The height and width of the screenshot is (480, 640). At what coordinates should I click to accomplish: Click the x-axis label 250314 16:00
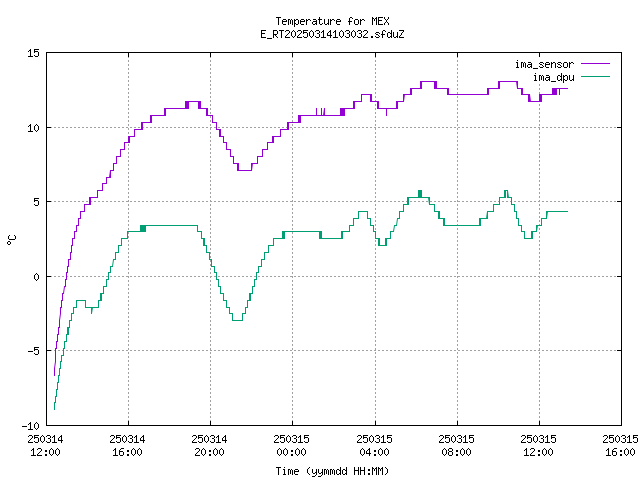127,446
